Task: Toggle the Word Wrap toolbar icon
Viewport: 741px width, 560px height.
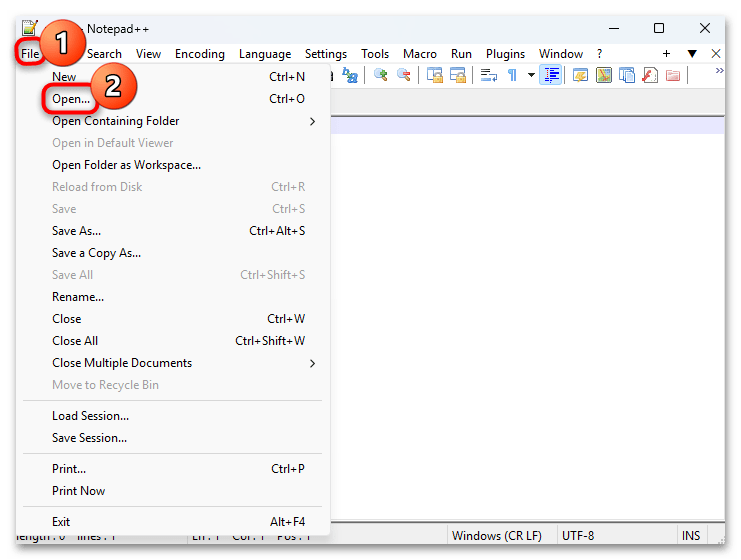Action: click(488, 75)
